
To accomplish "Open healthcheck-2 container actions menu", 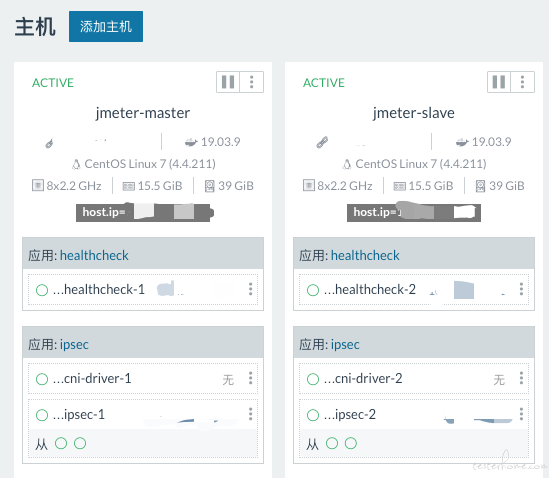I will click(x=521, y=289).
